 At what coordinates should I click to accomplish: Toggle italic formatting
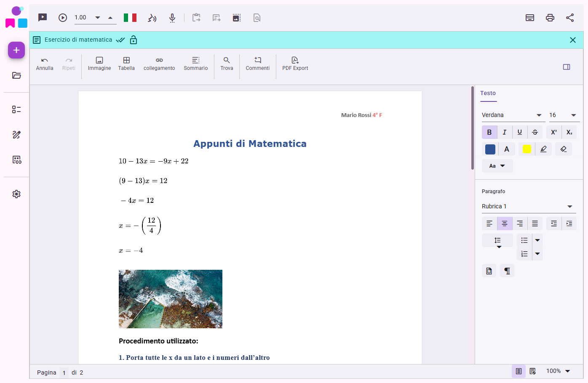(505, 132)
